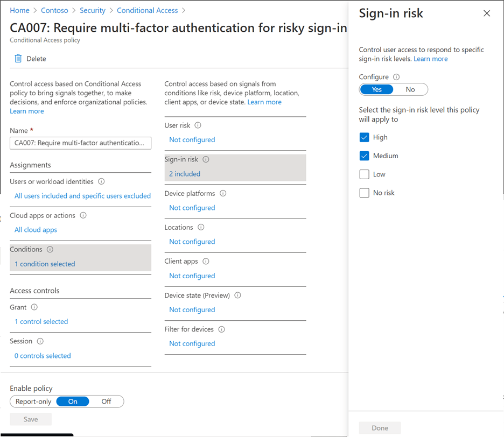Click the Delete trash can icon
The width and height of the screenshot is (504, 437).
pos(18,59)
